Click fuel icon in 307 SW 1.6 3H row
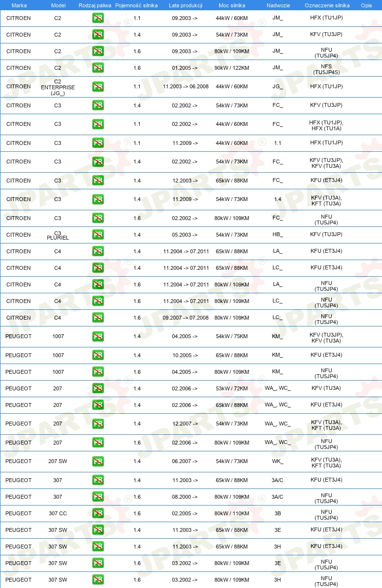Image resolution: width=382 pixels, height=588 pixels. click(98, 580)
